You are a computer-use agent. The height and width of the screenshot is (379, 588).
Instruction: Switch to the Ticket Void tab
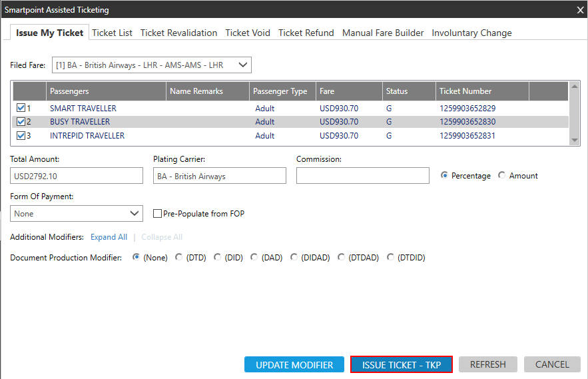point(247,33)
